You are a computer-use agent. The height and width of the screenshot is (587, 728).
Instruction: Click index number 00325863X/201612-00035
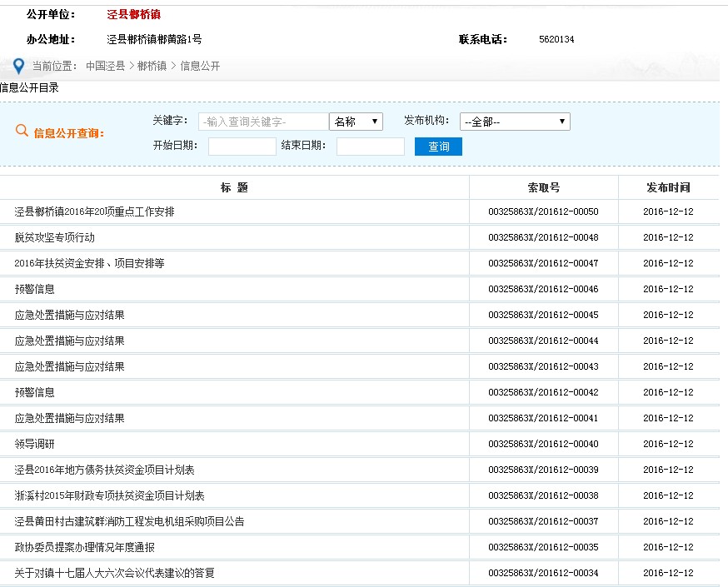pyautogui.click(x=544, y=548)
